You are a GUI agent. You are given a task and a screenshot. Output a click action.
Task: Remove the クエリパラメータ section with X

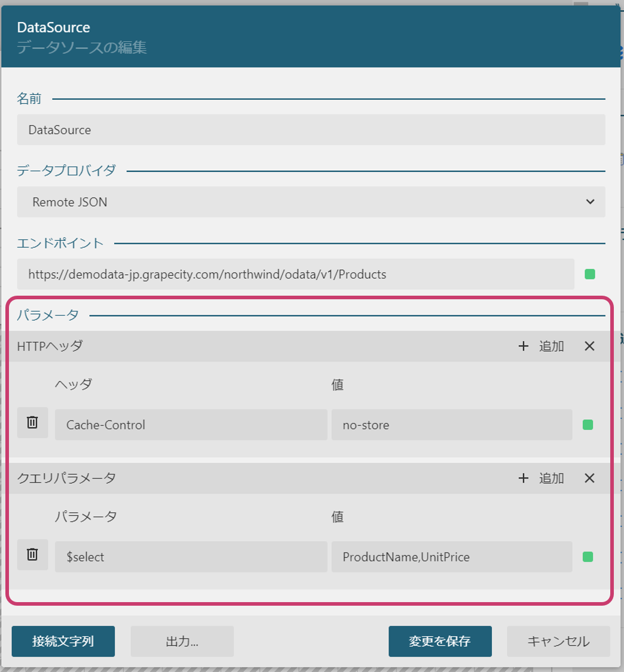[x=589, y=478]
